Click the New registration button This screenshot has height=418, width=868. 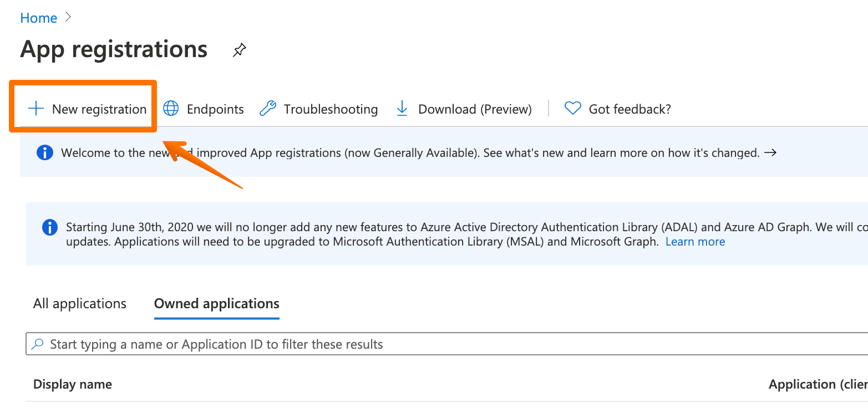tap(87, 109)
